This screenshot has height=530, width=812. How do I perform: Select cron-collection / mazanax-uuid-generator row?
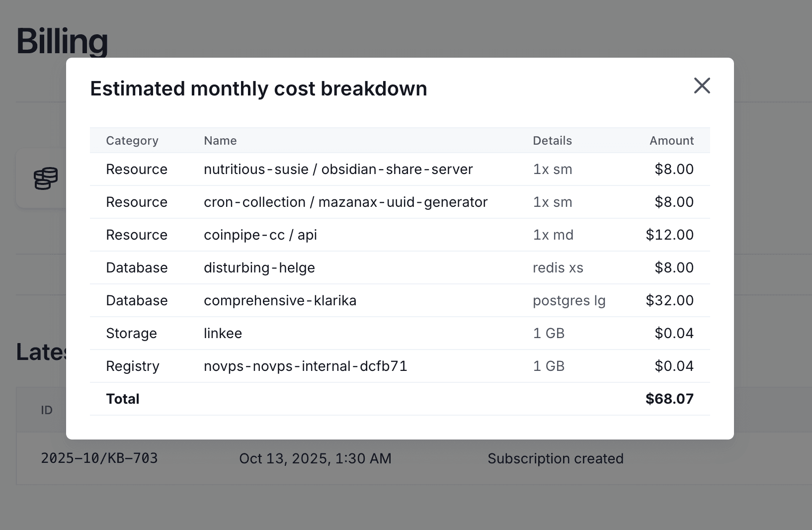coord(345,202)
